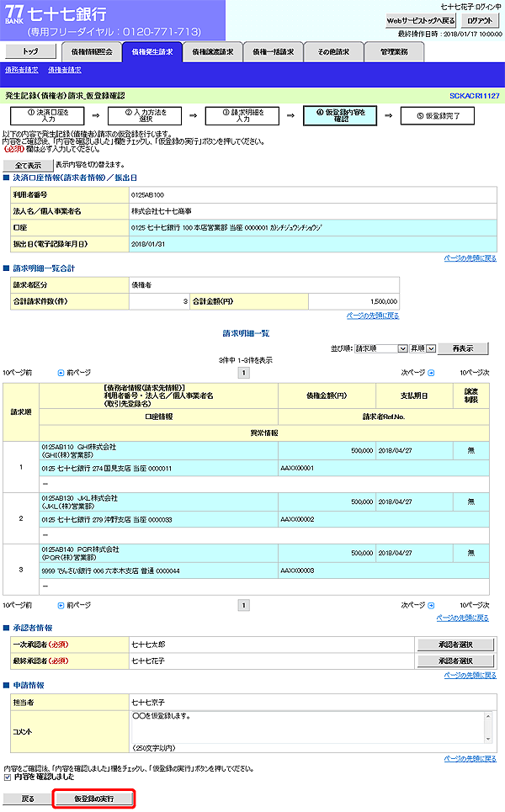Viewport: 505px width, 812px height.
Task: Switch to the 債権情報照会 tab
Action: [92, 52]
